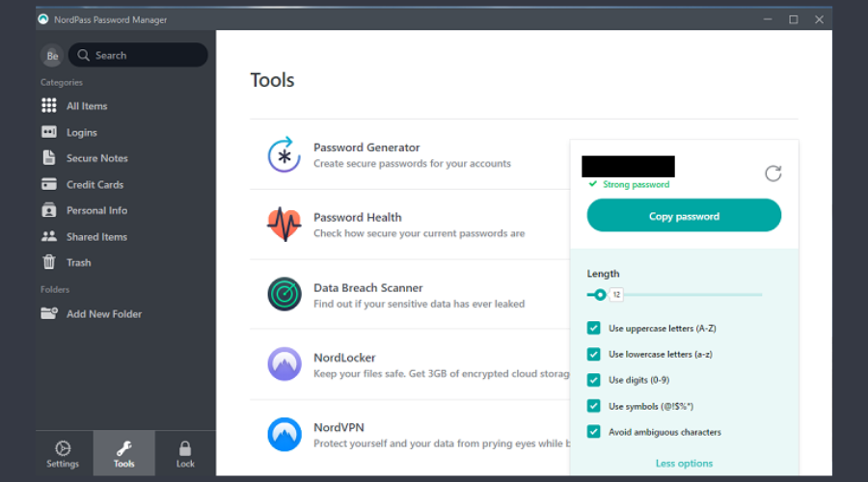Image resolution: width=868 pixels, height=482 pixels.
Task: Click the generated password field
Action: point(628,166)
